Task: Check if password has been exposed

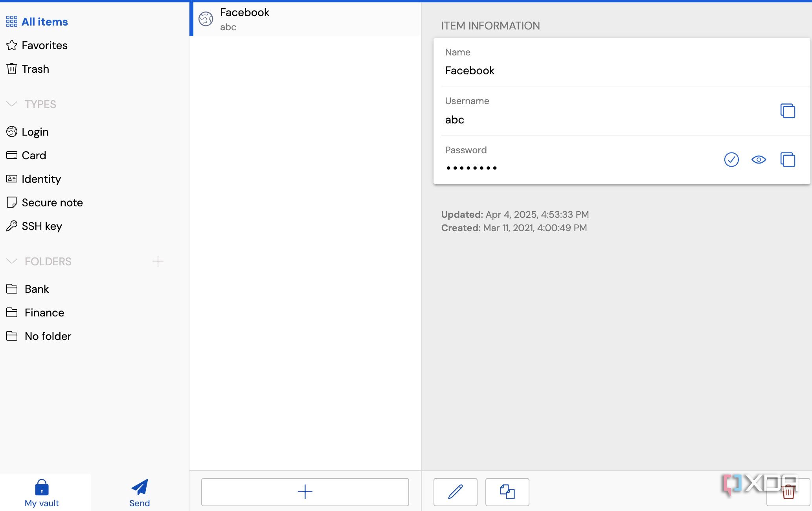Action: click(x=731, y=160)
